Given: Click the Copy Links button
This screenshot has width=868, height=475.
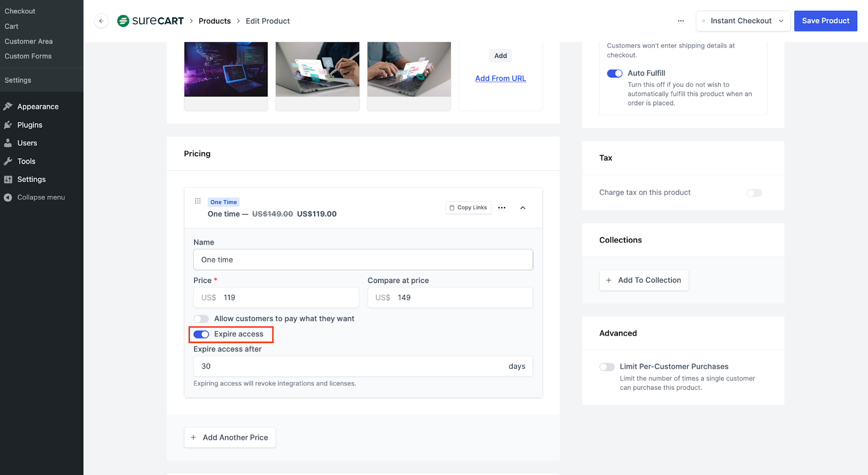Looking at the screenshot, I should point(469,208).
